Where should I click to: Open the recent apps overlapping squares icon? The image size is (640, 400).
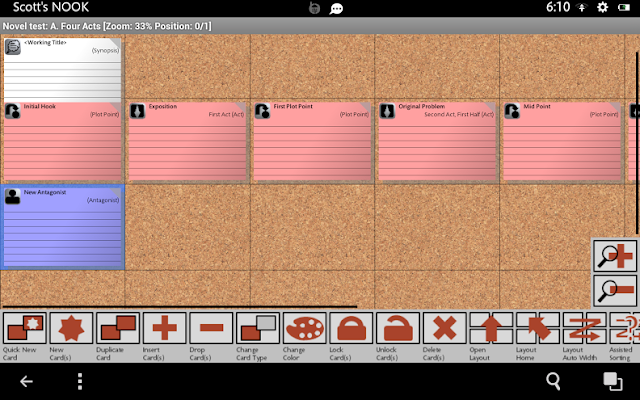[x=613, y=382]
